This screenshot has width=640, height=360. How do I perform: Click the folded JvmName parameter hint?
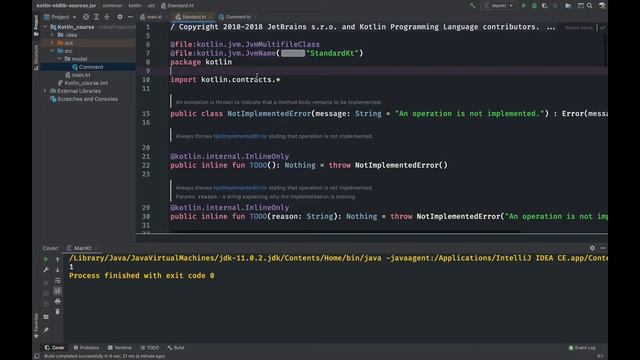[x=293, y=53]
